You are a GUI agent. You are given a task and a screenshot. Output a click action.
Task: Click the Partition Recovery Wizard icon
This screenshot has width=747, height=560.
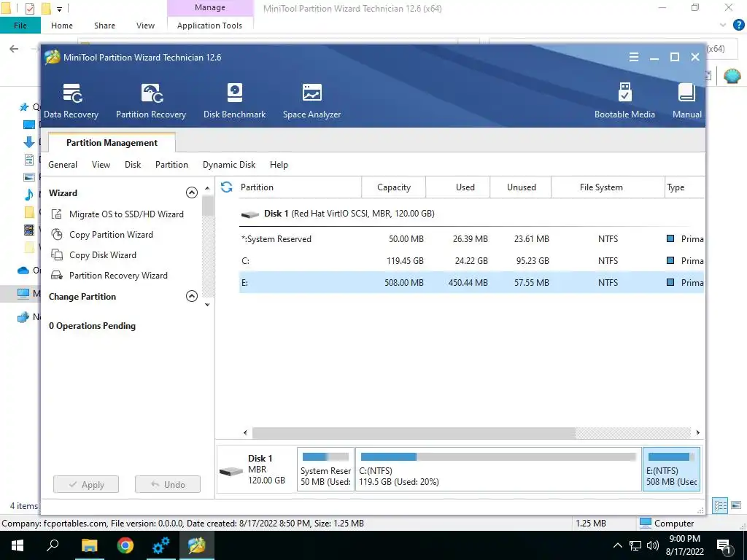point(57,275)
